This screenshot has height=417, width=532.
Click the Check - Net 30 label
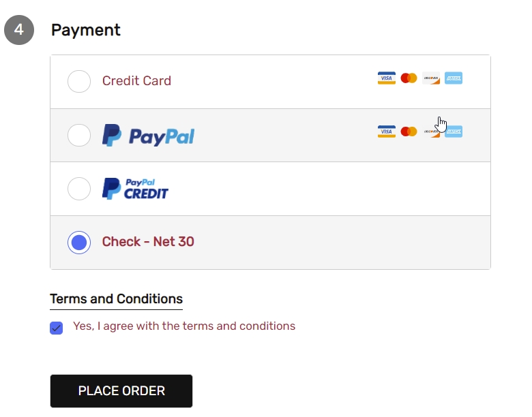click(148, 242)
